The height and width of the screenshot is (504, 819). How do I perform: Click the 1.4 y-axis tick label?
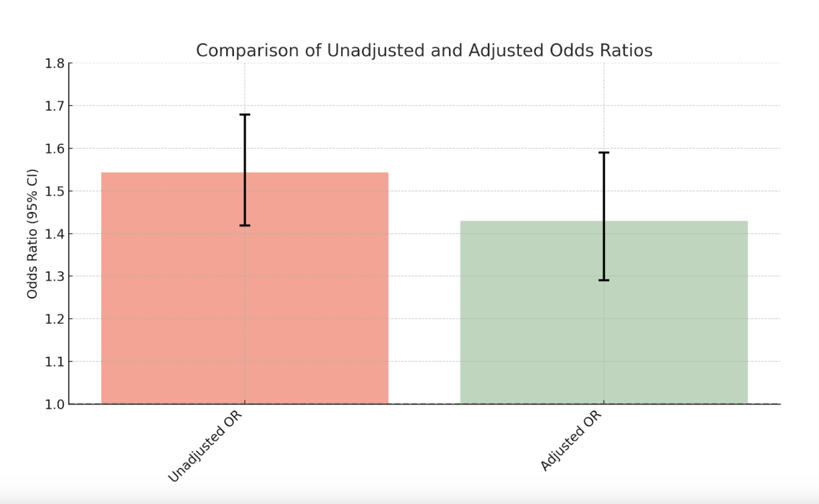point(55,234)
